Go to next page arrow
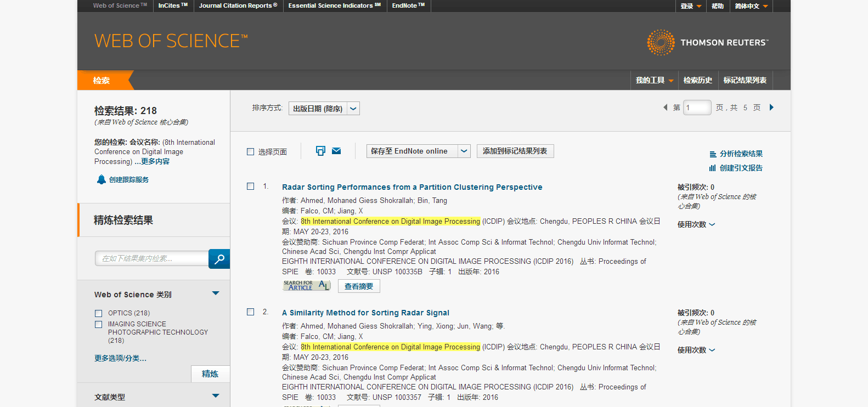The width and height of the screenshot is (868, 407). coord(771,108)
